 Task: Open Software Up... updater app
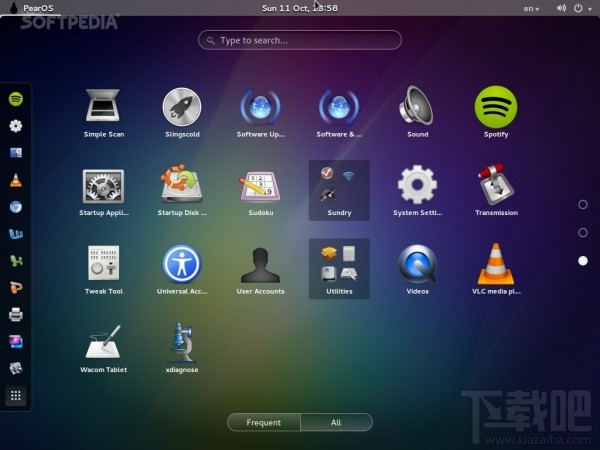pyautogui.click(x=260, y=113)
